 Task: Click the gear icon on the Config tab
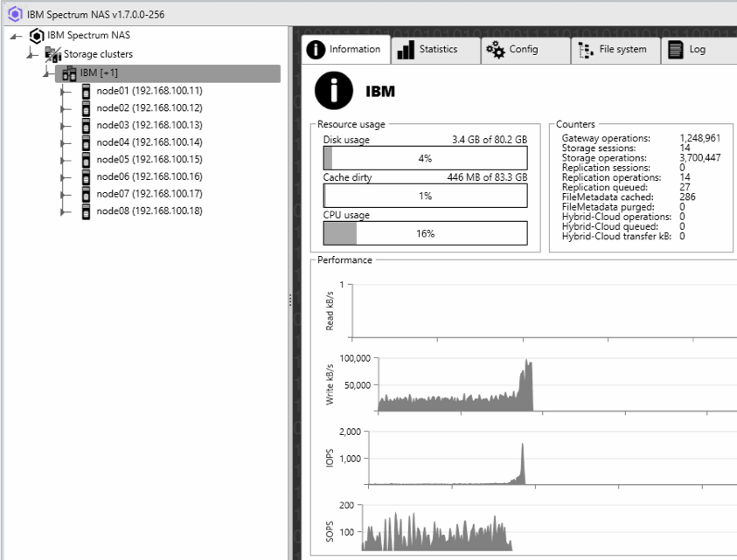point(496,50)
